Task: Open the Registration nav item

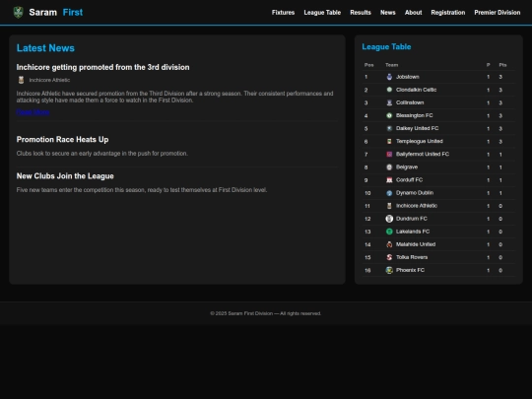Action: pyautogui.click(x=448, y=13)
